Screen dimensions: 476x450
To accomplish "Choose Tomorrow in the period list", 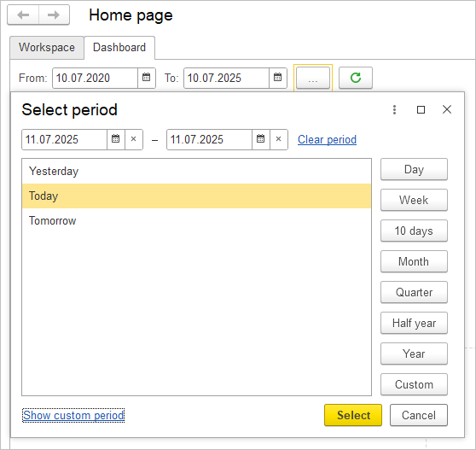I will point(196,220).
